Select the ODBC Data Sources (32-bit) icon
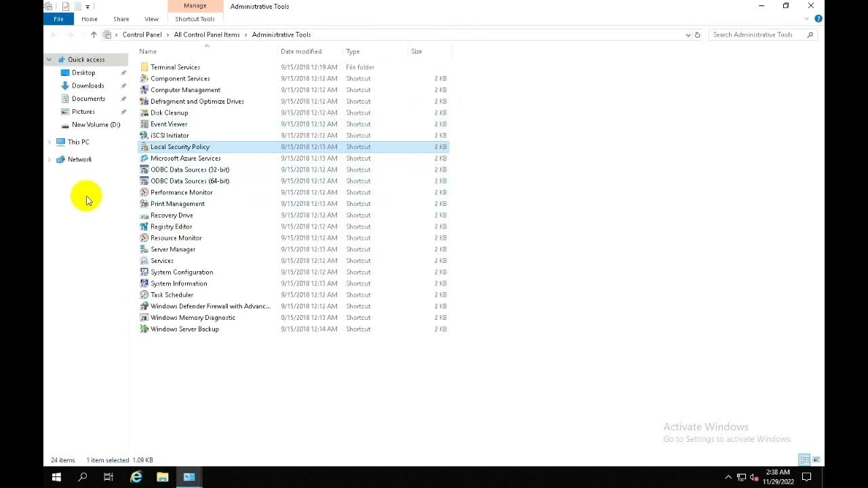This screenshot has width=868, height=488. point(144,169)
